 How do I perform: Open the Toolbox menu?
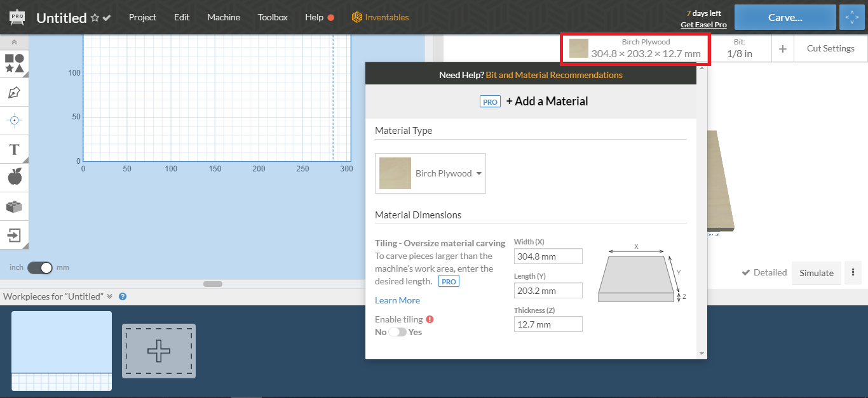tap(273, 17)
